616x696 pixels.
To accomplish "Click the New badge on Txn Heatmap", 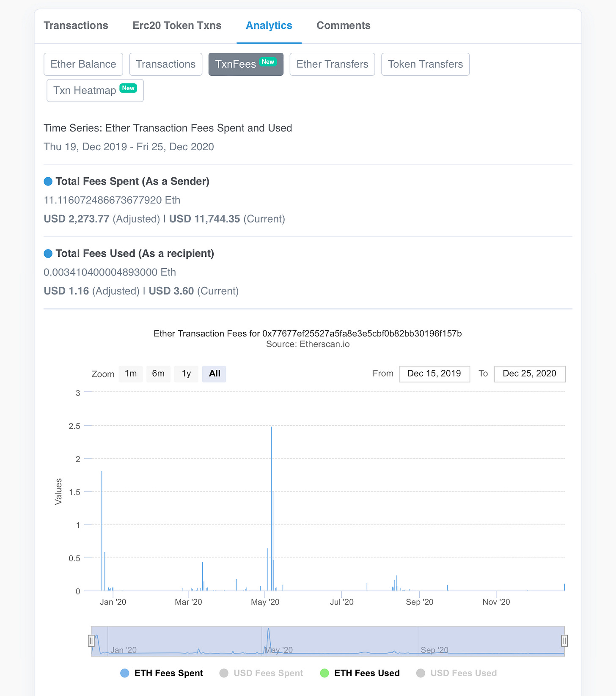I will click(x=128, y=88).
